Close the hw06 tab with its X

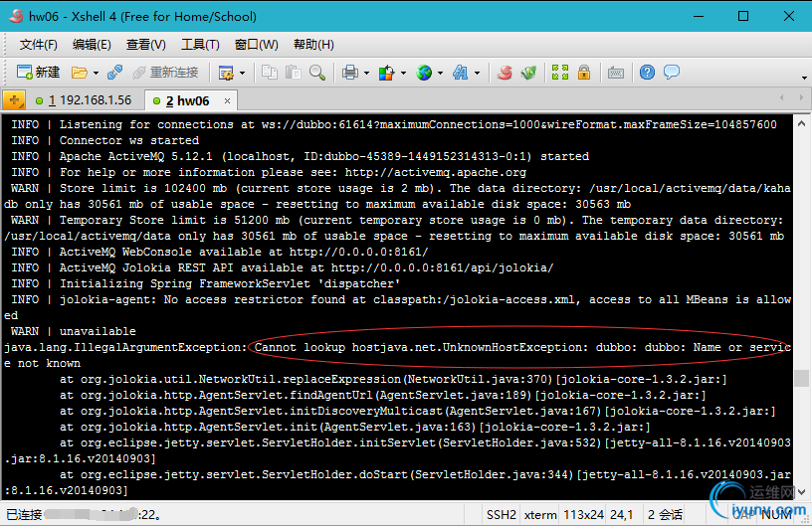coord(227,101)
